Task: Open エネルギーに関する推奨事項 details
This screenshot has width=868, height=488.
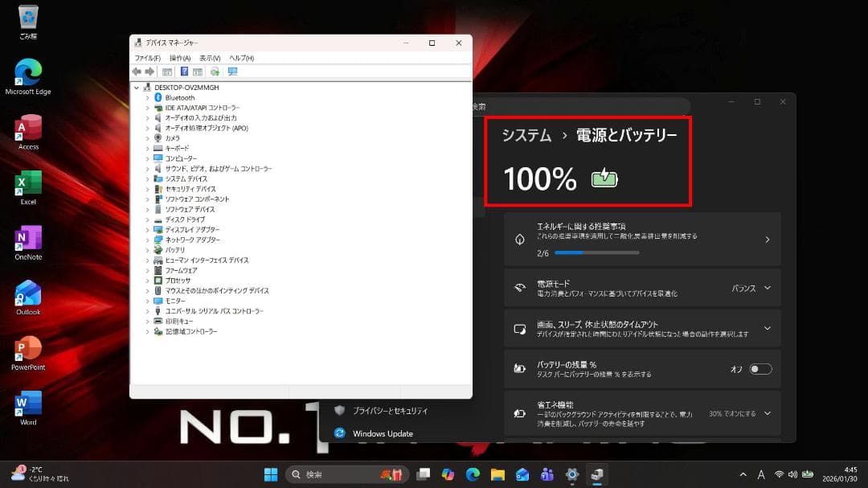Action: point(766,239)
